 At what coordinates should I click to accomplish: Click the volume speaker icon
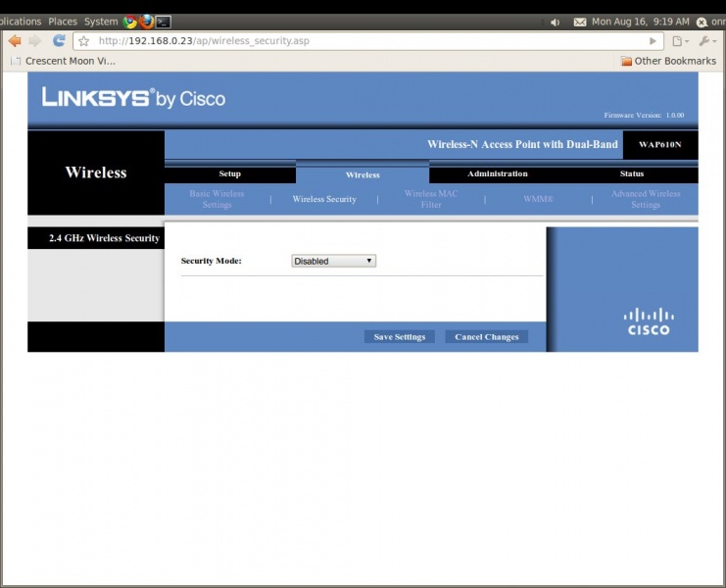556,23
